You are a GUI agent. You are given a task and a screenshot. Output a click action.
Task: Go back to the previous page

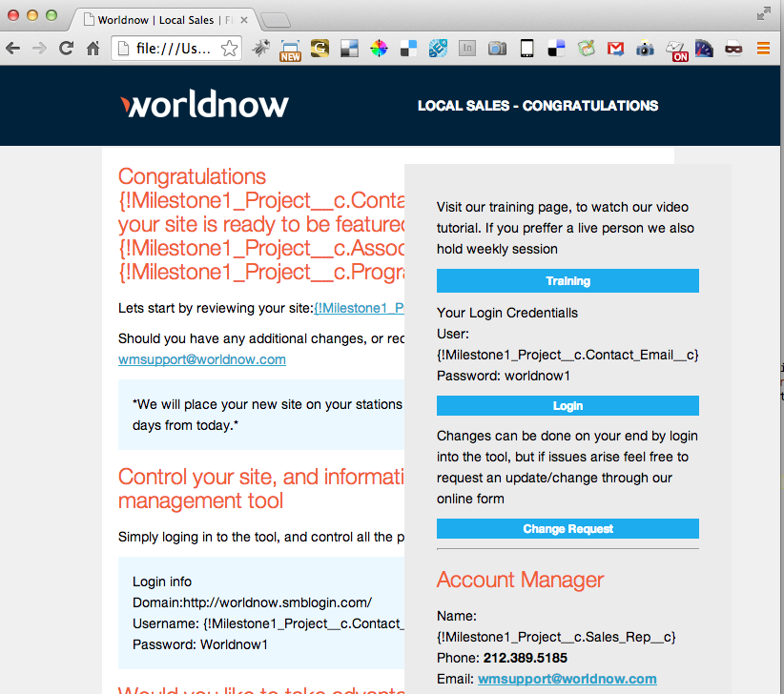point(13,49)
